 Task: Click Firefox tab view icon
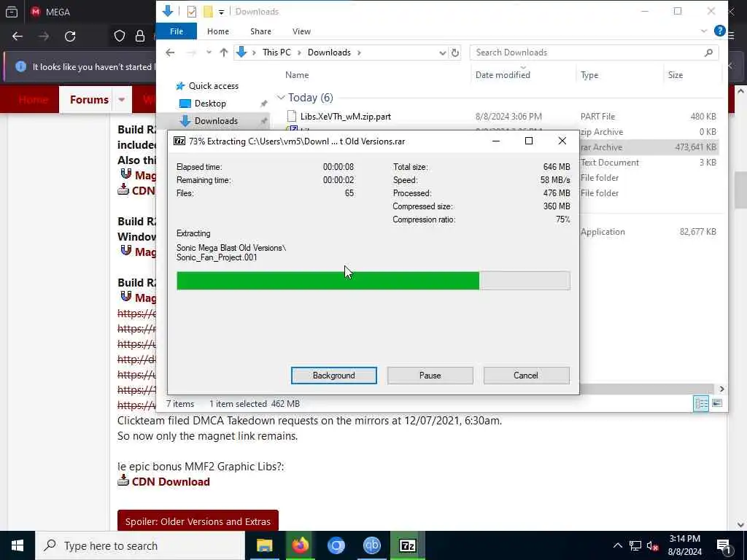pos(12,12)
